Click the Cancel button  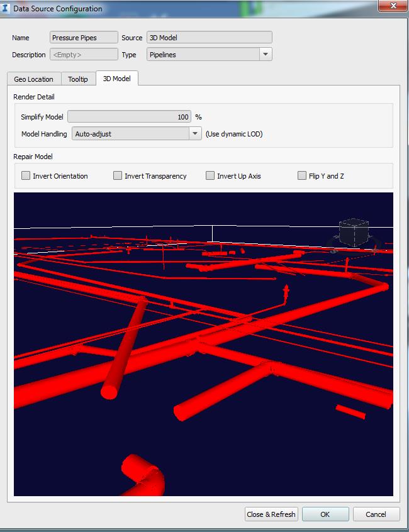click(x=376, y=514)
